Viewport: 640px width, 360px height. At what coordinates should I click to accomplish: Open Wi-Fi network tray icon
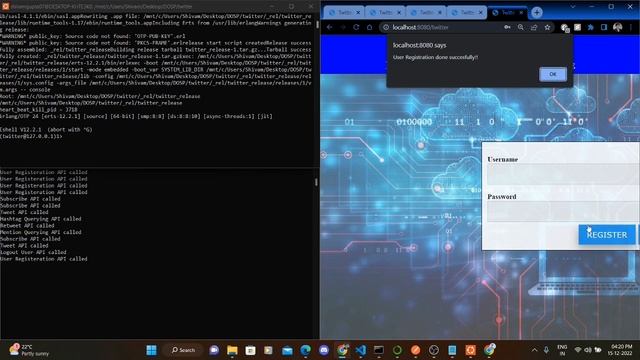[x=578, y=350]
